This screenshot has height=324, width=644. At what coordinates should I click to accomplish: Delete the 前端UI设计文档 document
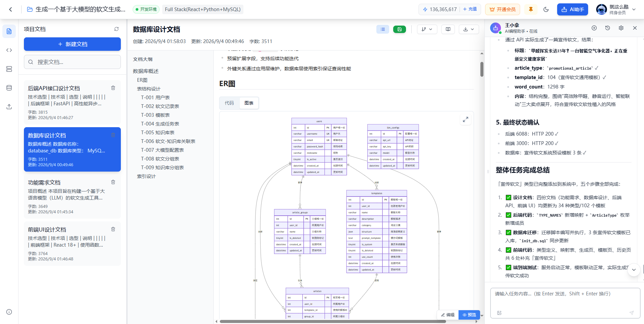pos(113,229)
